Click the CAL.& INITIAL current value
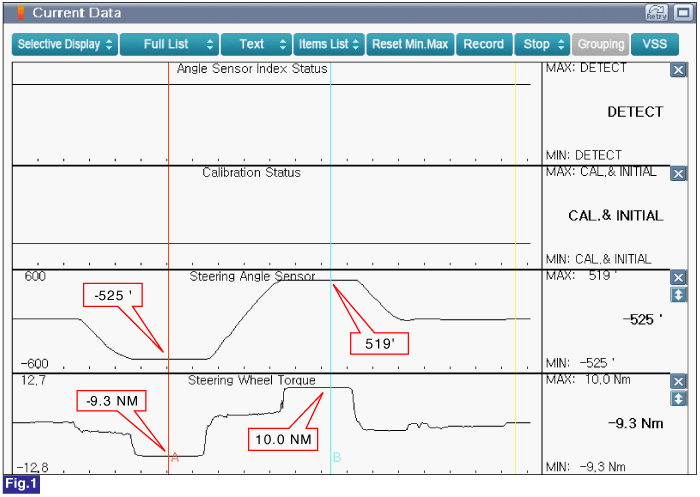The image size is (700, 497). [616, 216]
